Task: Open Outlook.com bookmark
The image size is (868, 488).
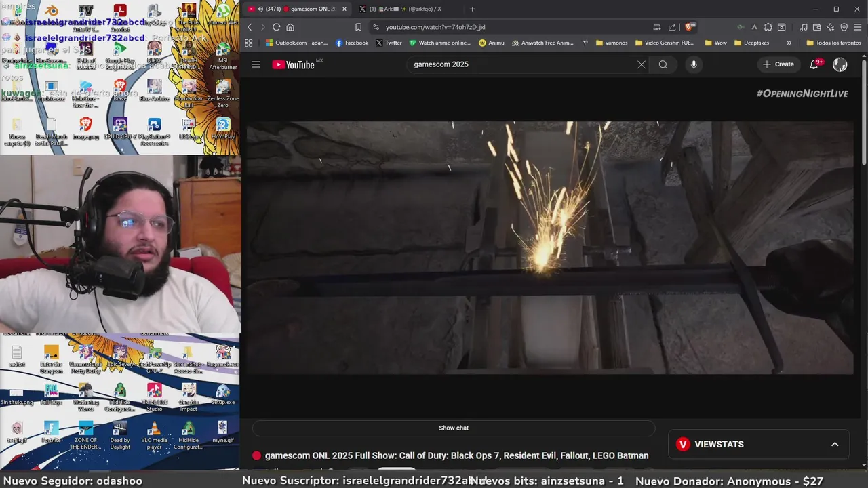Action: [x=296, y=43]
